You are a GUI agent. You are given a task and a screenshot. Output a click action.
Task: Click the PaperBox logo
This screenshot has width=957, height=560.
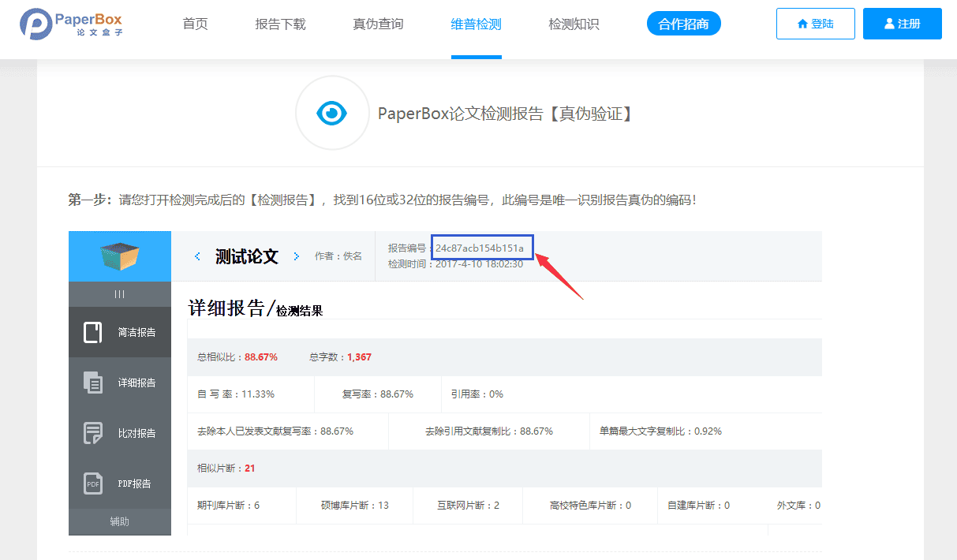click(x=72, y=24)
